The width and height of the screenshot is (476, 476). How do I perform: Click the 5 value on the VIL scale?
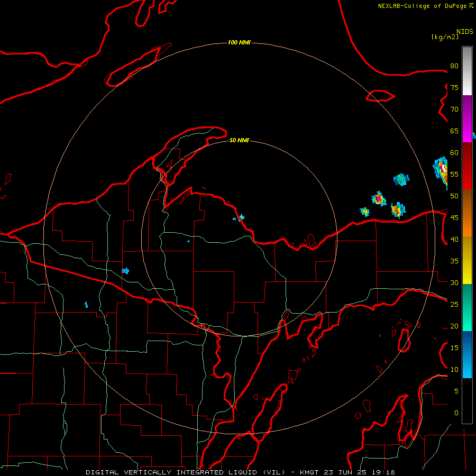[x=456, y=391]
